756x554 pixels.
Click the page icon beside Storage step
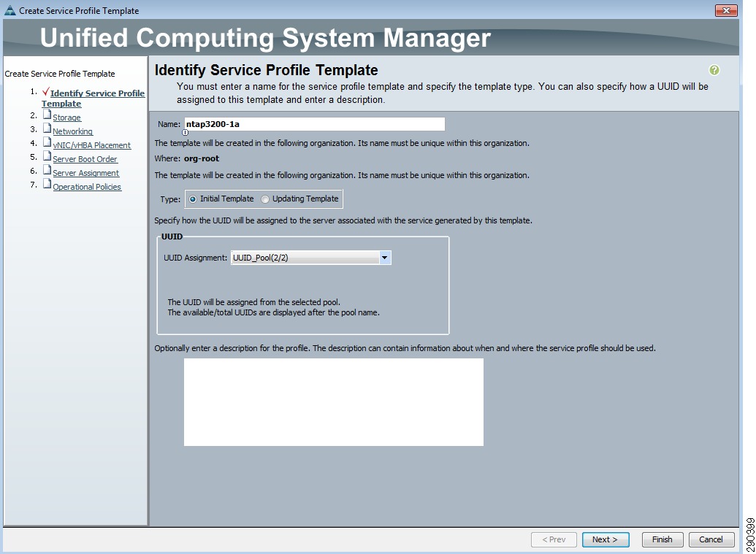[x=47, y=115]
